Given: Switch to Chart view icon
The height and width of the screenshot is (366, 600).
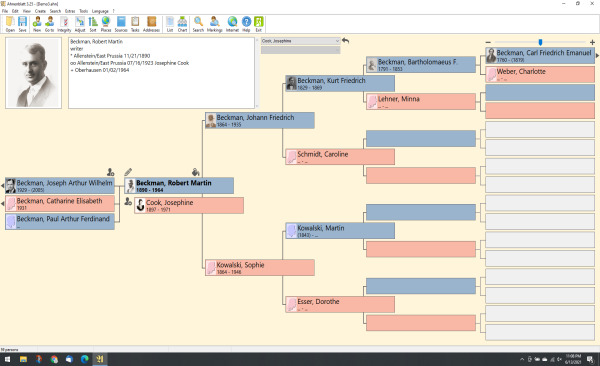Looking at the screenshot, I should (x=183, y=24).
